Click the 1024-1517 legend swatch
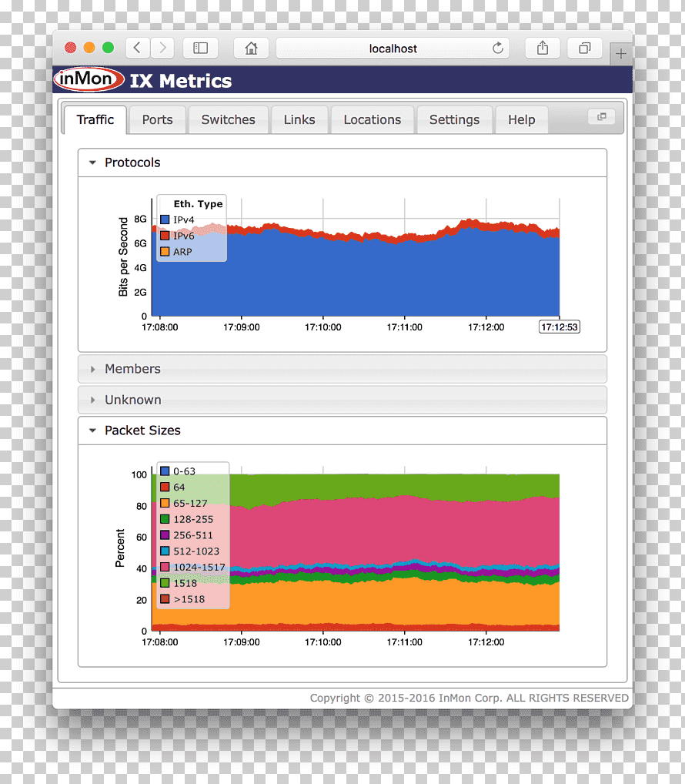This screenshot has width=685, height=784. (x=165, y=567)
